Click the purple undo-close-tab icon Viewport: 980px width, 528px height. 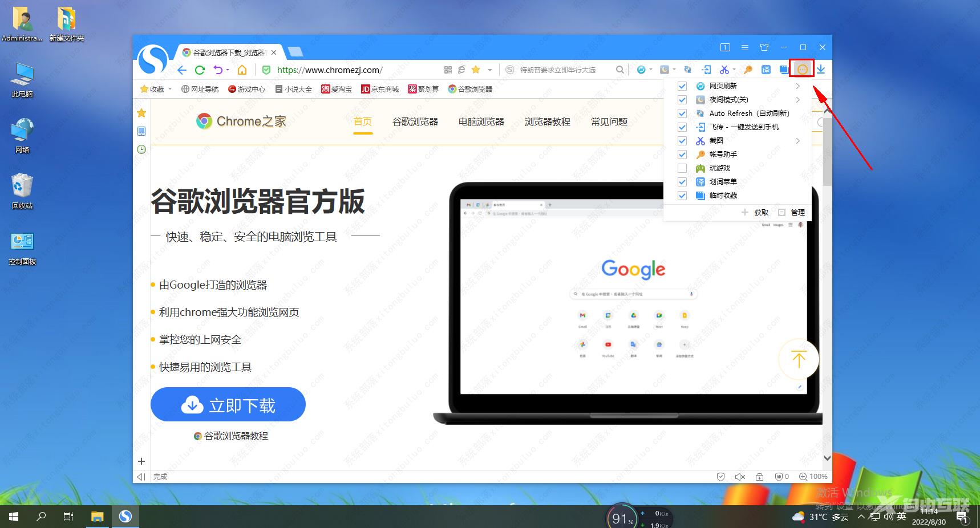pos(218,70)
